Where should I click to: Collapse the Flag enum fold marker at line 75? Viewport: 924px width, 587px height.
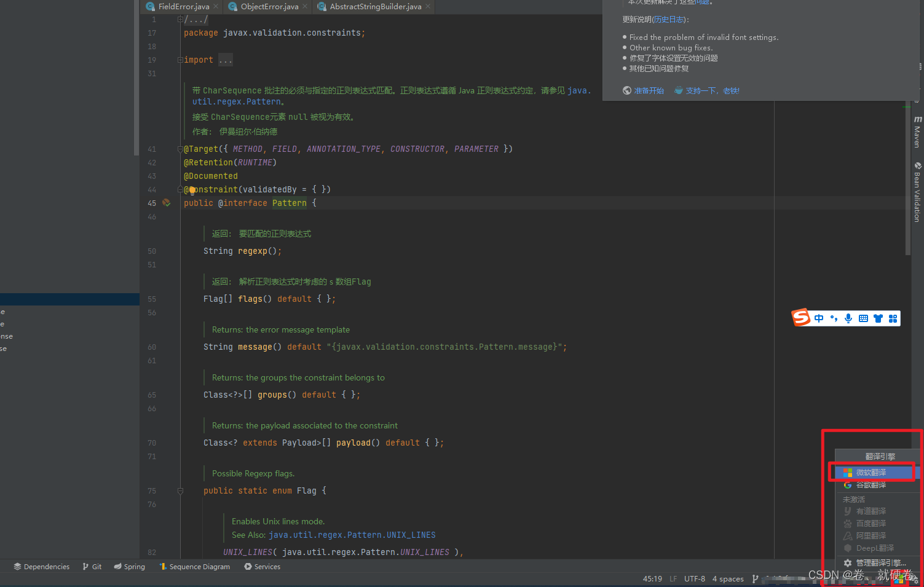pos(180,490)
